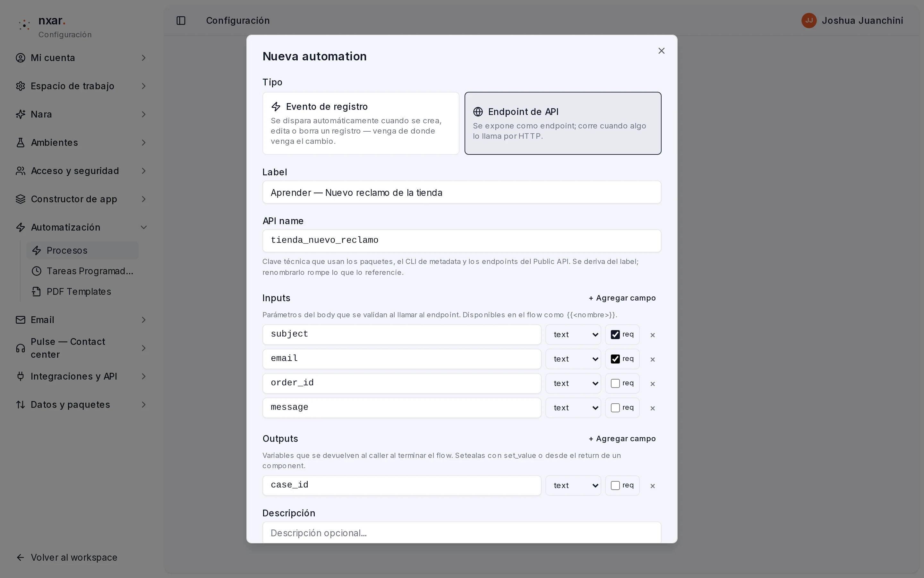Click the back arrow beside Volver al workspace
Screen dimensions: 924x578
[21, 558]
